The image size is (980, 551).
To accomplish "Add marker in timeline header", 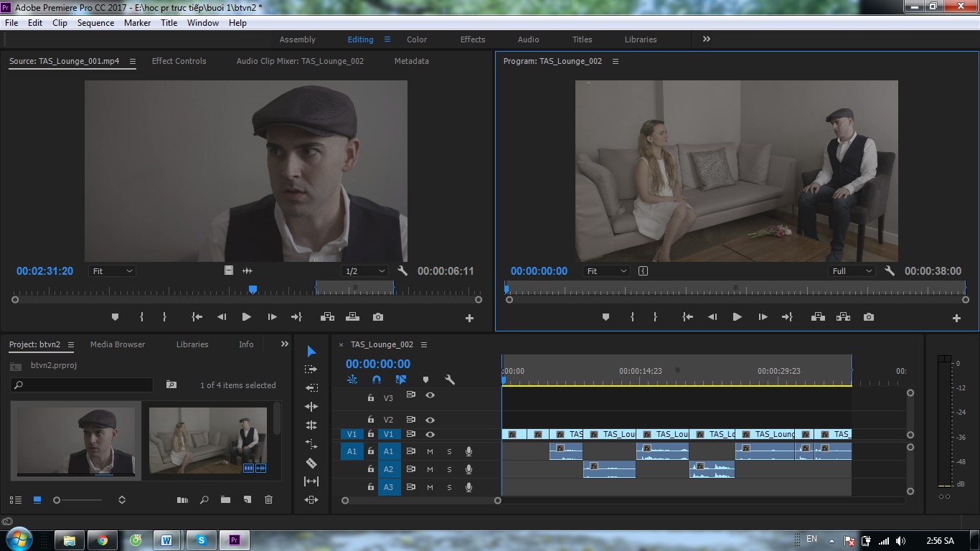I will pyautogui.click(x=425, y=380).
